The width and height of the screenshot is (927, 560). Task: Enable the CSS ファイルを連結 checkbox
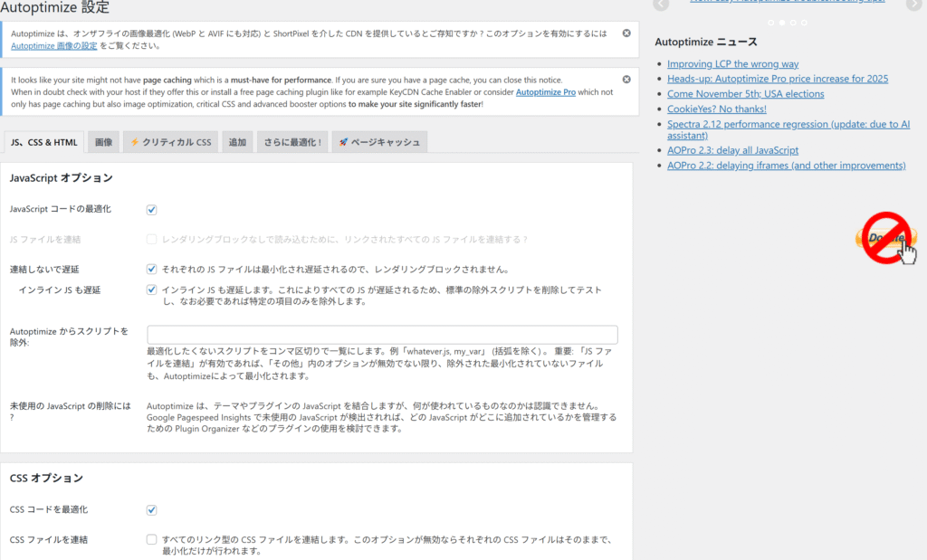tap(151, 539)
